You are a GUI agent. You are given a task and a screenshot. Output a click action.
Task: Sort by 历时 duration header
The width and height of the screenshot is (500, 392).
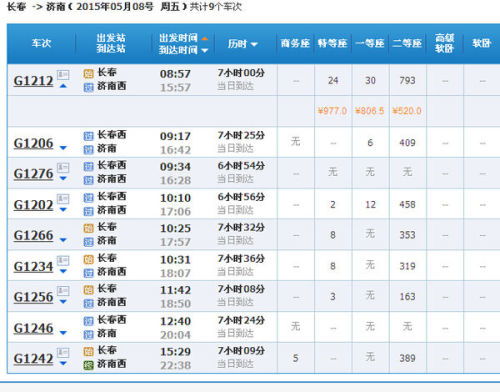tap(243, 44)
